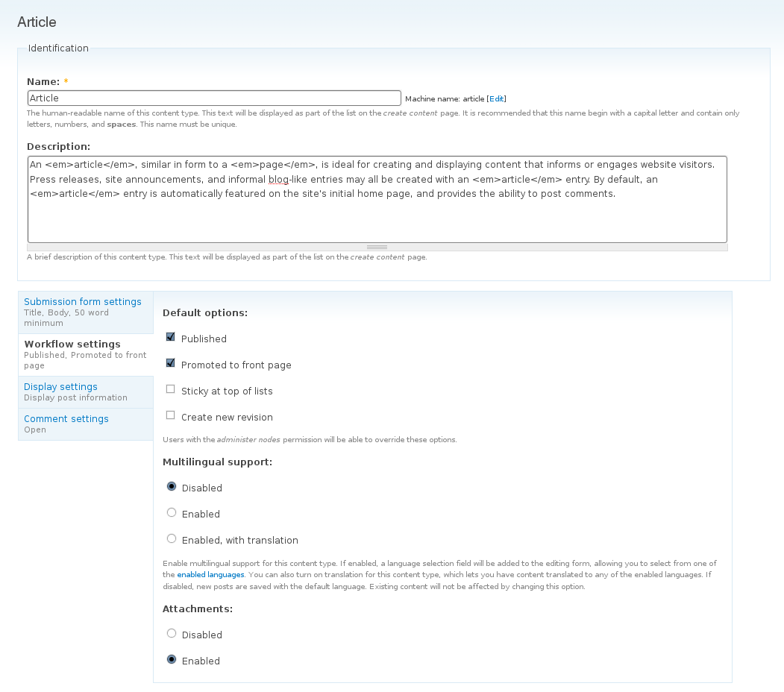The width and height of the screenshot is (784, 692).
Task: Select Enabled for multilingual support
Action: pyautogui.click(x=172, y=512)
